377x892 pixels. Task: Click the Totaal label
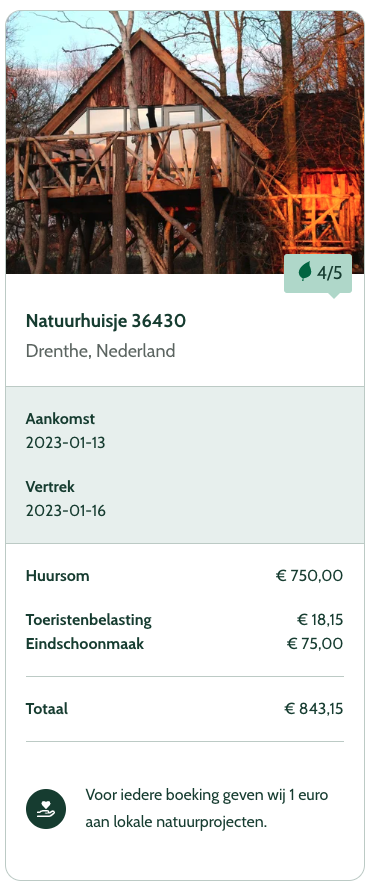point(47,709)
